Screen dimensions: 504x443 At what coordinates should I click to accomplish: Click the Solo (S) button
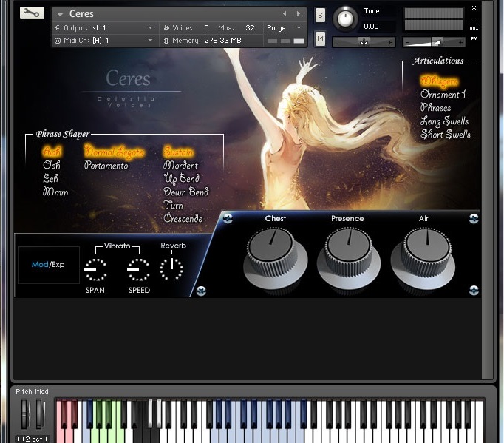pyautogui.click(x=320, y=15)
